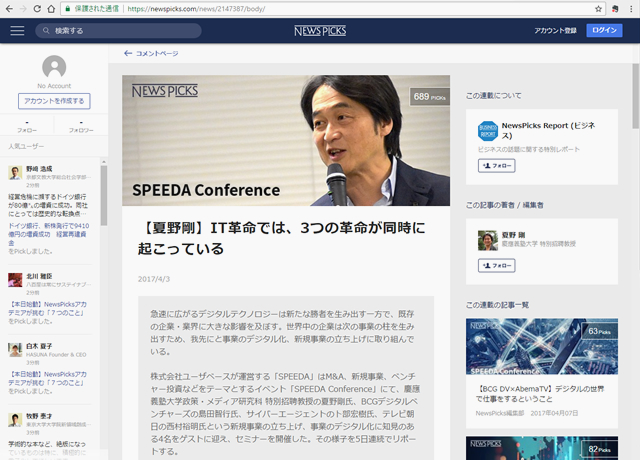Click 夏野 剛 author profile photo

(487, 240)
